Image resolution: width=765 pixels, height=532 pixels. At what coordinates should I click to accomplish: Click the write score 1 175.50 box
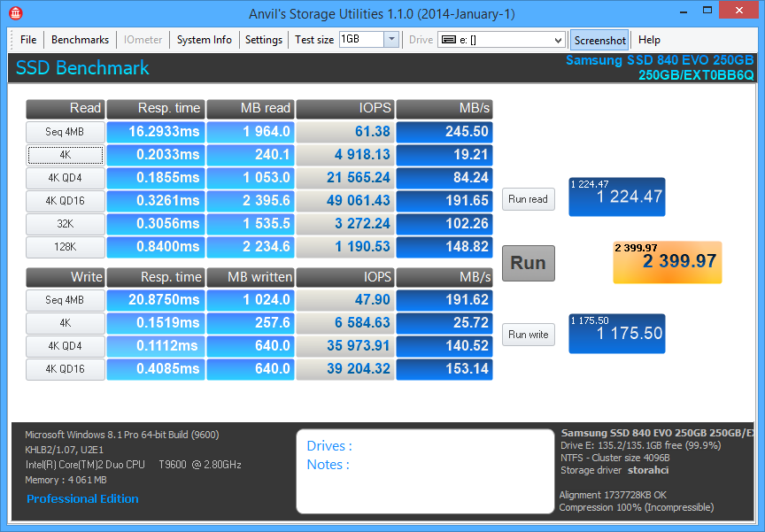tap(616, 334)
